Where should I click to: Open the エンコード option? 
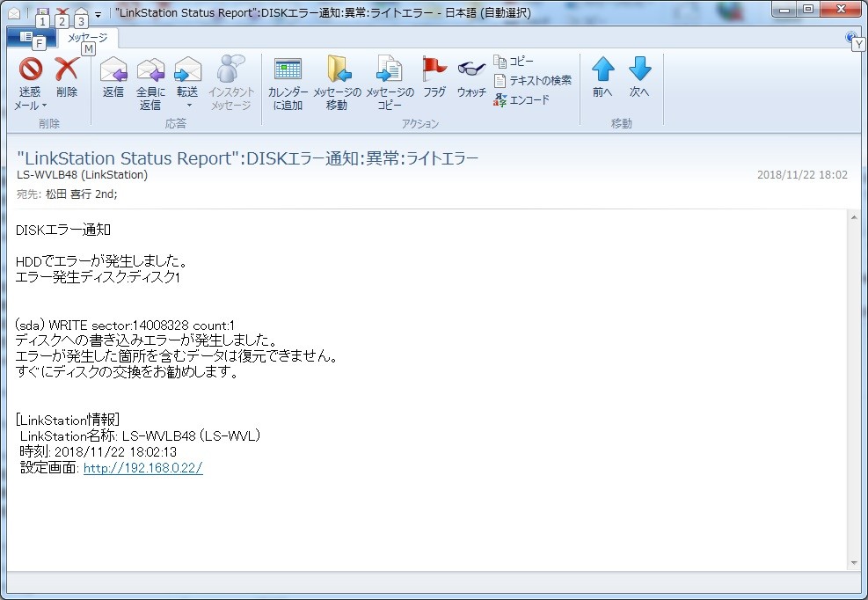521,100
